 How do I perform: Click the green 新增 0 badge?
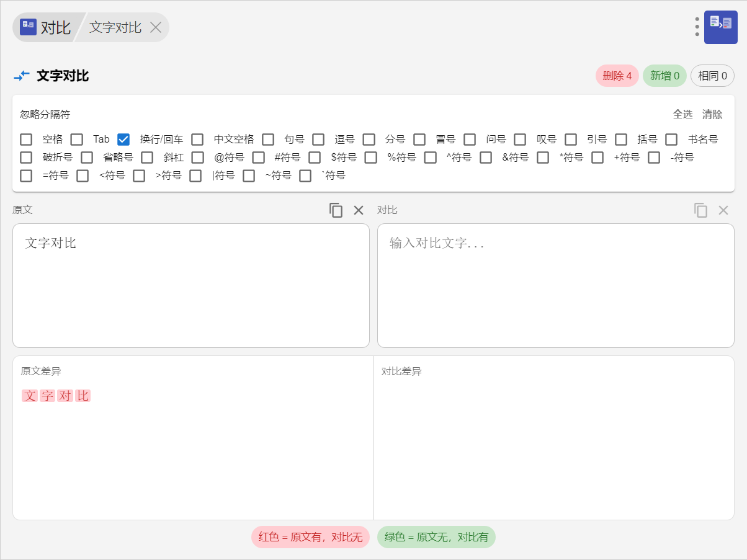click(664, 76)
